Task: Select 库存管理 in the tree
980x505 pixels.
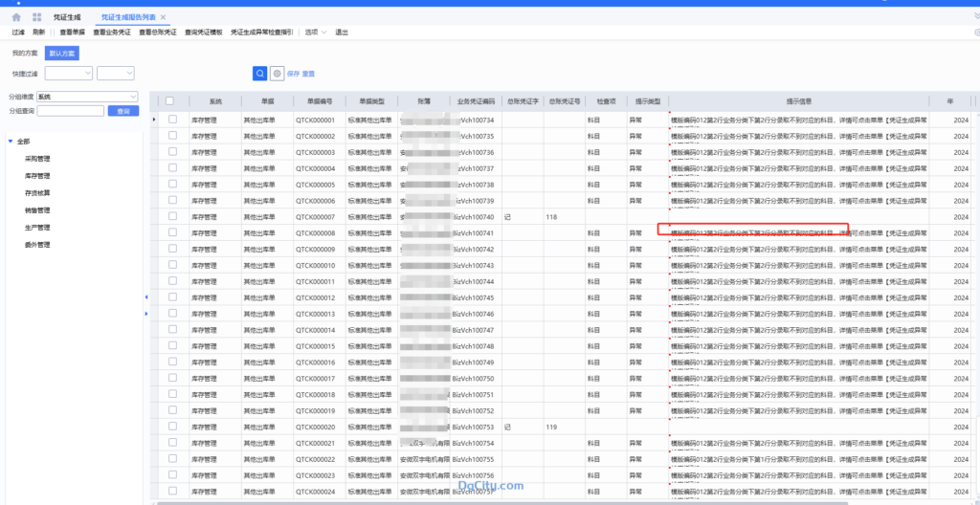Action: pos(37,176)
